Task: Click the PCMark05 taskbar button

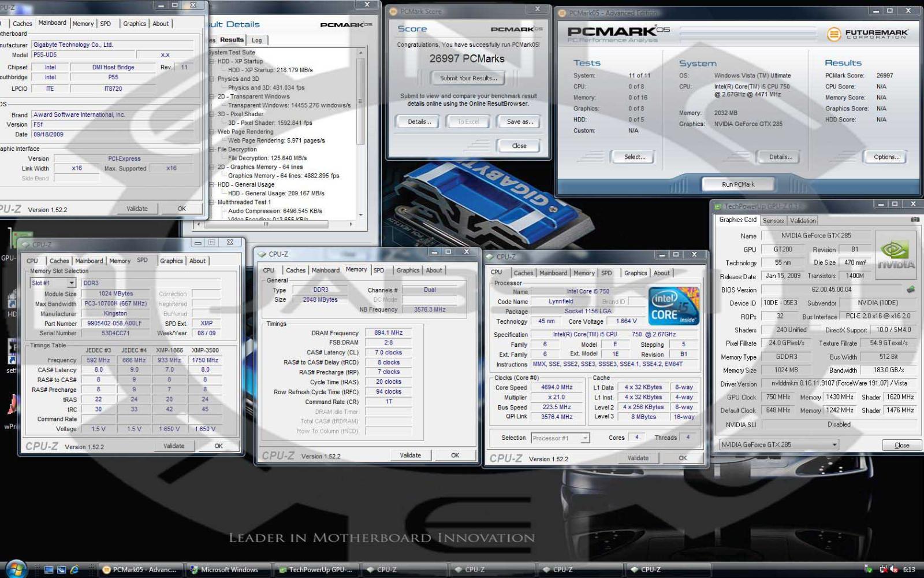Action: pyautogui.click(x=141, y=570)
